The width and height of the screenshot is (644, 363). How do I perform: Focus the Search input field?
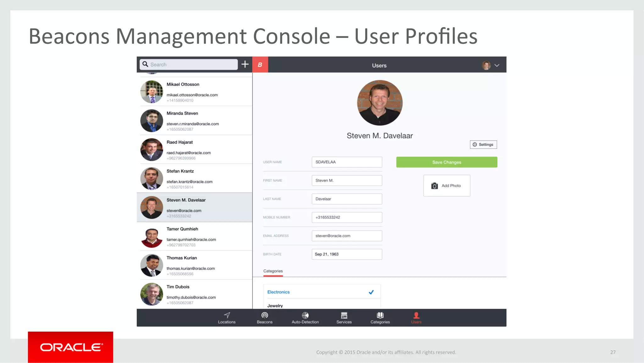click(189, 64)
